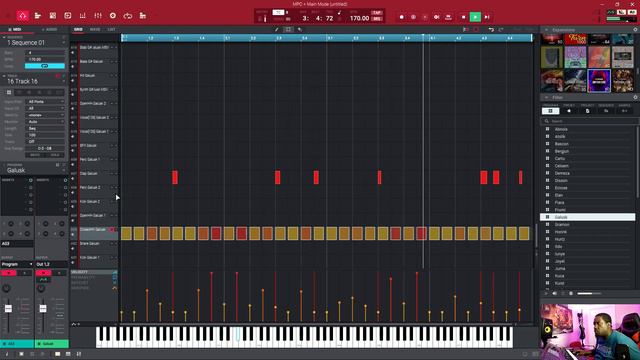Select the Preset filter icon in browser
The height and width of the screenshot is (360, 640).
pos(569,111)
